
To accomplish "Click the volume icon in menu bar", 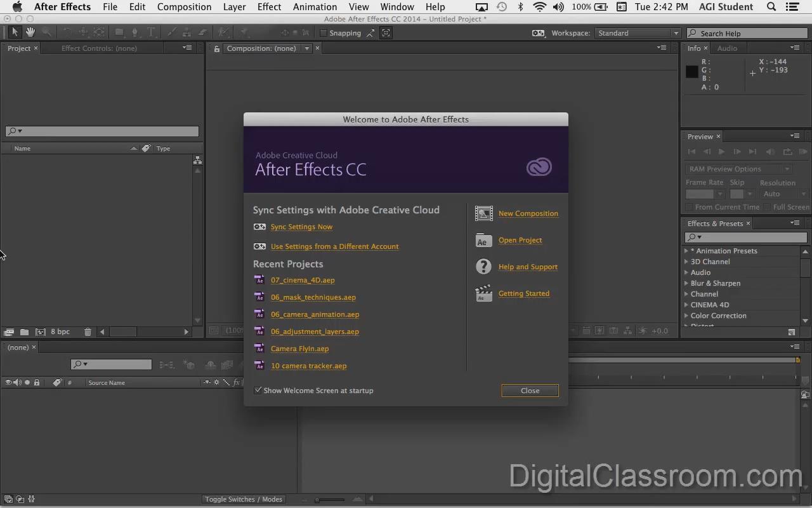I will coord(558,7).
